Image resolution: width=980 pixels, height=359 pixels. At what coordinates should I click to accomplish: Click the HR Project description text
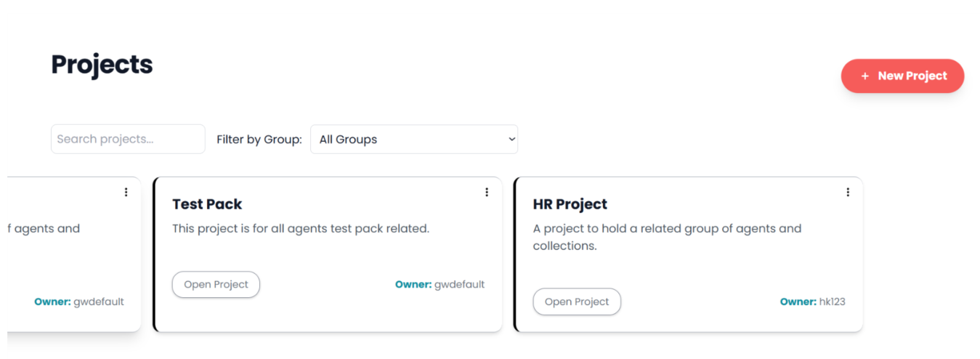click(666, 237)
